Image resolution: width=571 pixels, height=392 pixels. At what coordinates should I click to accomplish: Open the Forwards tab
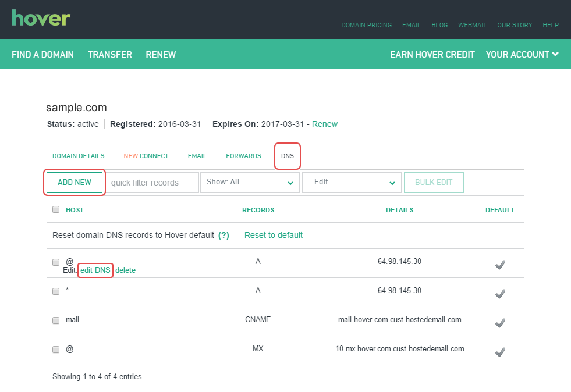click(x=243, y=156)
